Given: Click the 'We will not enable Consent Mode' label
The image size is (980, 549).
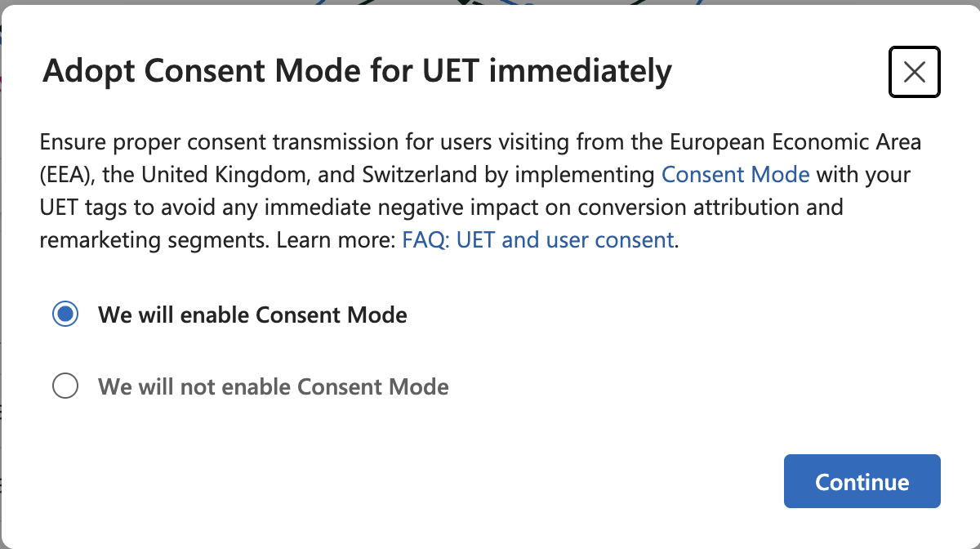Looking at the screenshot, I should point(274,386).
